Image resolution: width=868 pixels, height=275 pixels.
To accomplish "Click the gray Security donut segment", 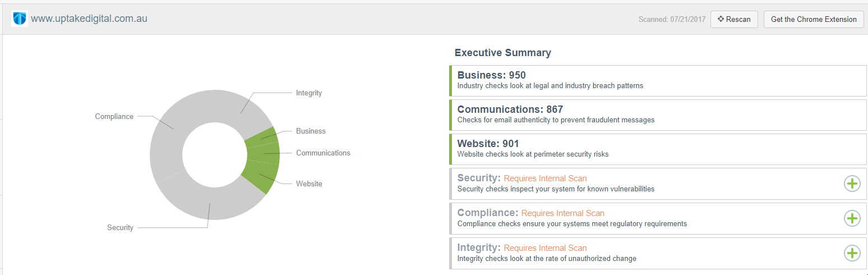I will [x=210, y=205].
